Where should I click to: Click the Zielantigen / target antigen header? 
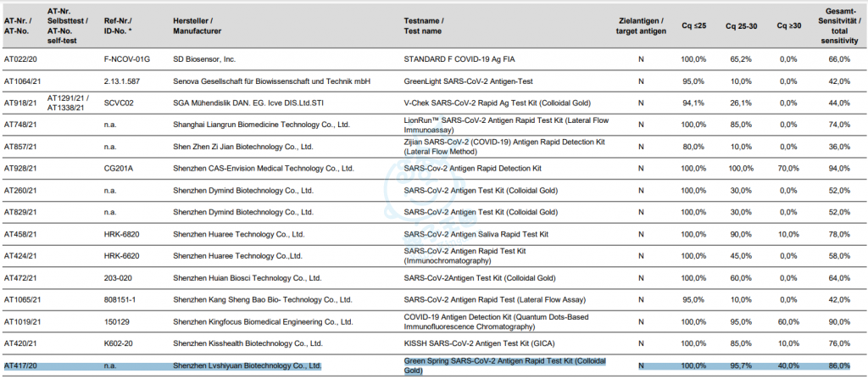point(640,25)
